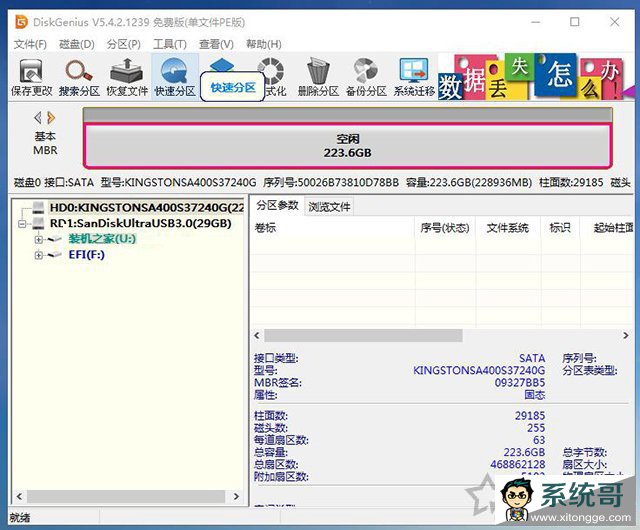The width and height of the screenshot is (640, 530).
Task: Select the EFI(F:) partition
Action: [87, 254]
